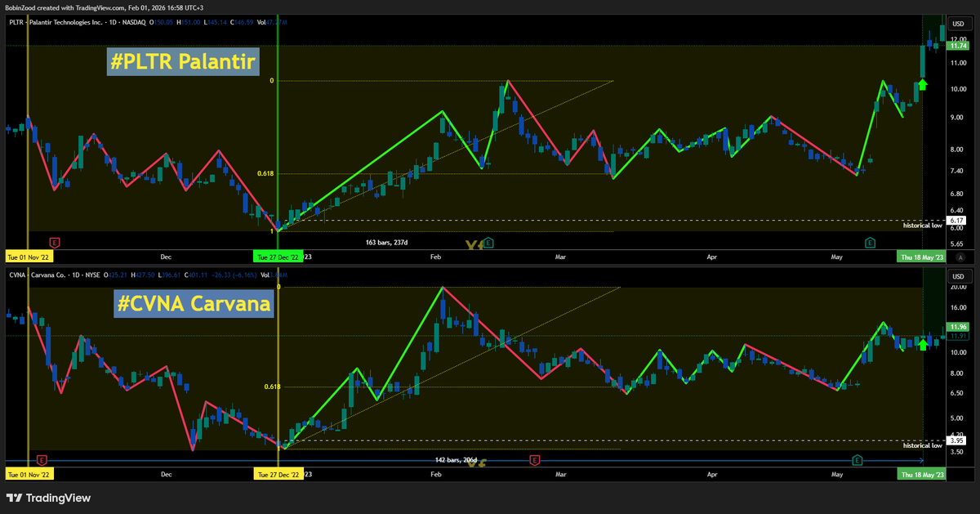Click the 'Dec' month label on CVNA time axis
The image size is (980, 514).
[166, 474]
